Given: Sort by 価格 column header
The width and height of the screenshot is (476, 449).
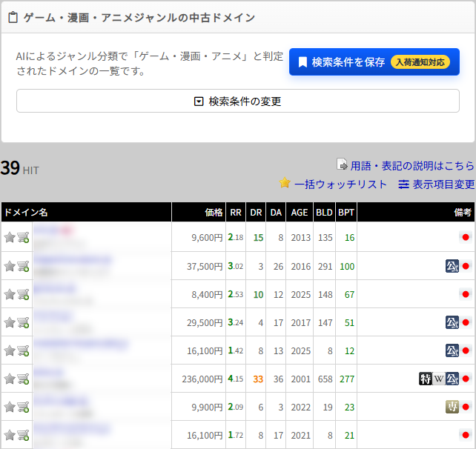Looking at the screenshot, I should (199, 212).
